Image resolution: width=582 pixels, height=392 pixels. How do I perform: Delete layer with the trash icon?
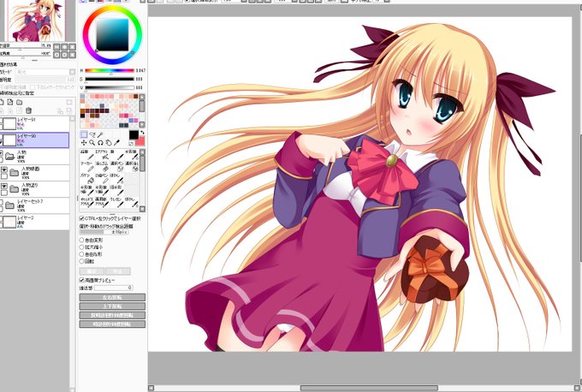point(28,110)
